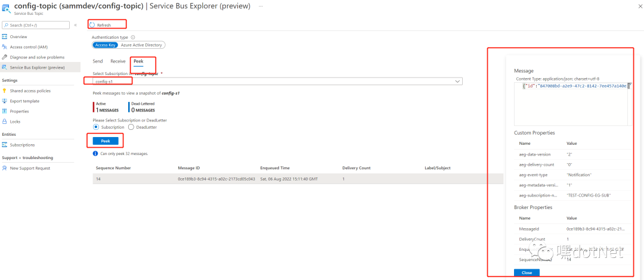Select Access Key authentication type
Screen dimensions: 644x280
pos(105,45)
